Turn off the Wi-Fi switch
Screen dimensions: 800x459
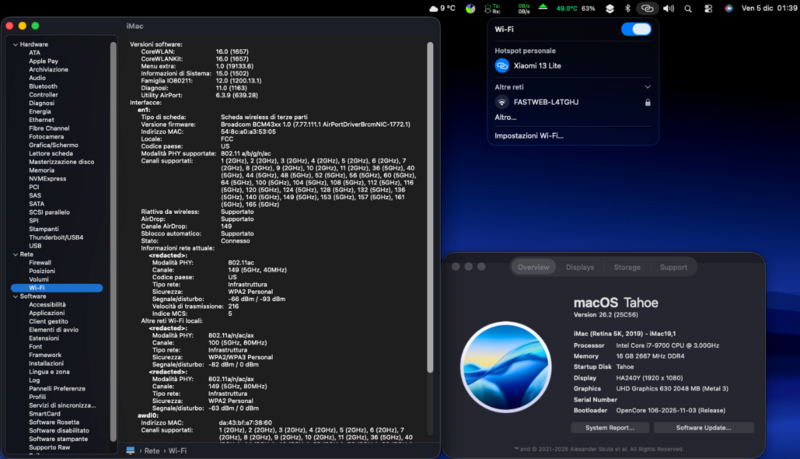635,29
